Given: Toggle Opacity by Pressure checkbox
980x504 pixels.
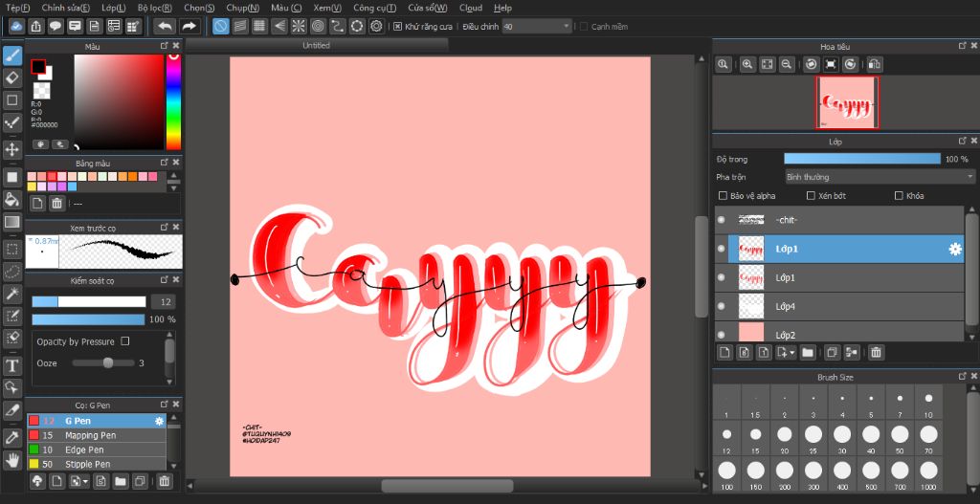Looking at the screenshot, I should pyautogui.click(x=125, y=341).
